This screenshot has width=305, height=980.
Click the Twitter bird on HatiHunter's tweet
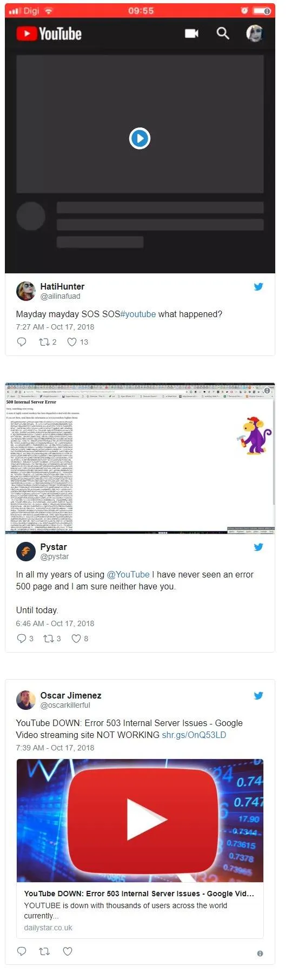pyautogui.click(x=258, y=287)
